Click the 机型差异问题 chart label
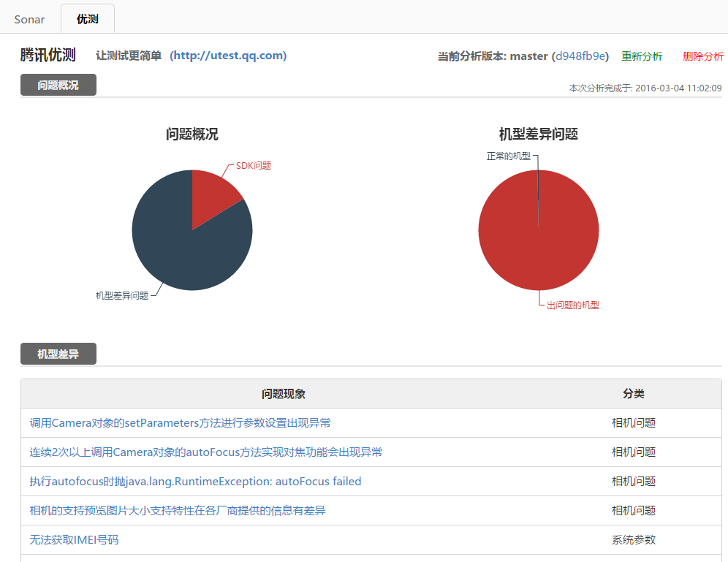This screenshot has width=728, height=562. pyautogui.click(x=122, y=296)
